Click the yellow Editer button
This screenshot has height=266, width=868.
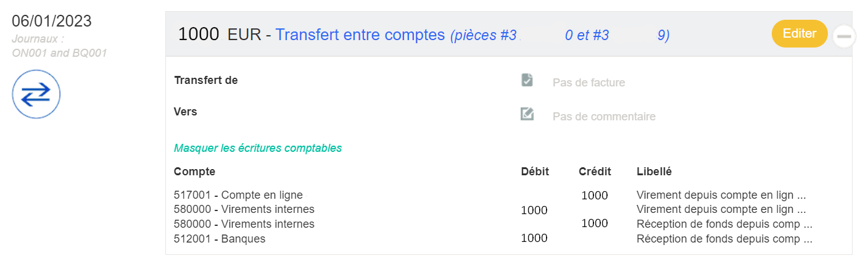point(800,33)
